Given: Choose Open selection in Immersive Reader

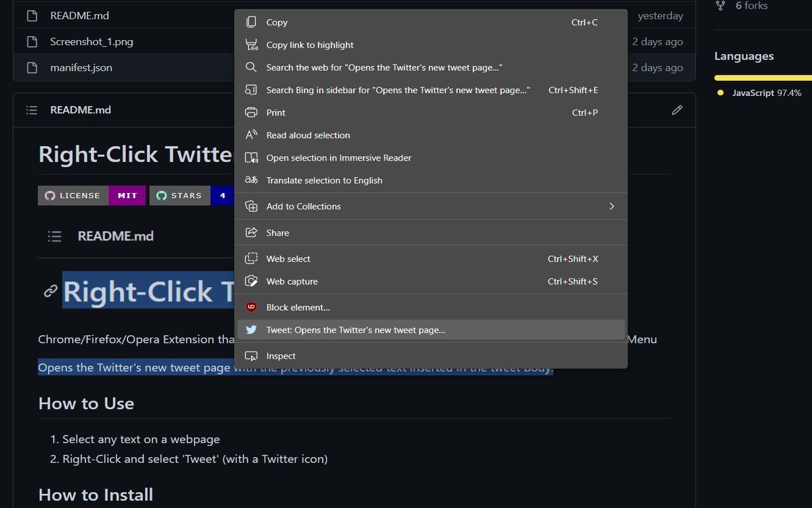Looking at the screenshot, I should tap(431, 157).
